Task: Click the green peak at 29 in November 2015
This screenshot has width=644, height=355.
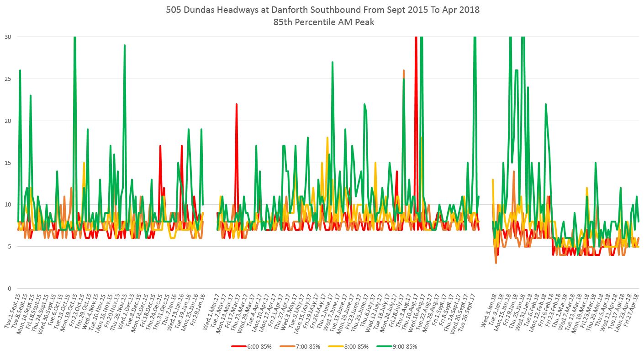Action: (x=124, y=46)
